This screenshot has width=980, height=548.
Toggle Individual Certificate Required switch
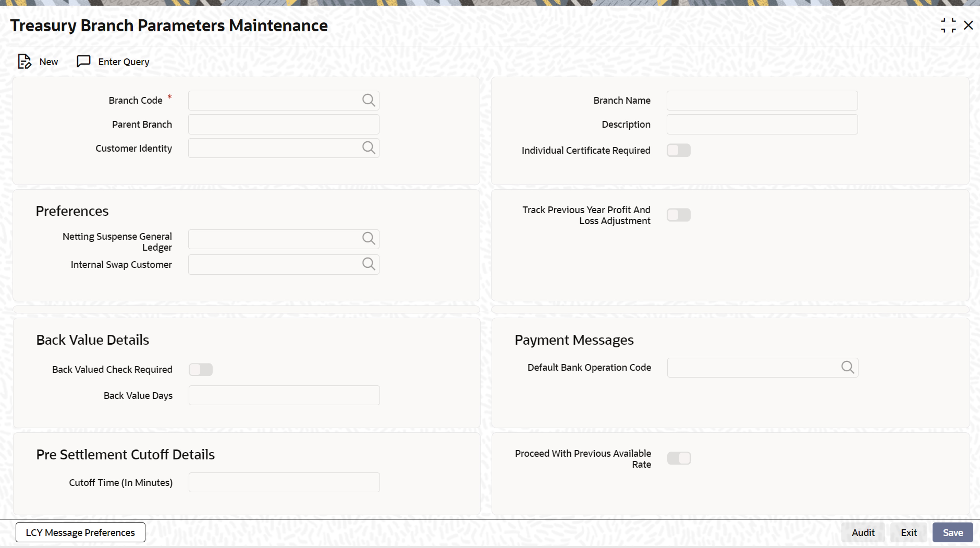(x=678, y=151)
